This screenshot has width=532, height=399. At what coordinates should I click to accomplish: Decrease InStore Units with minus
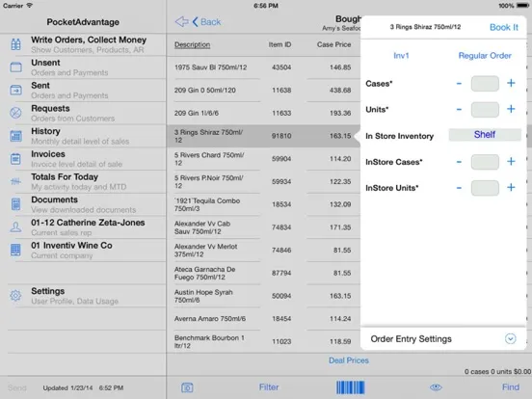tap(459, 188)
